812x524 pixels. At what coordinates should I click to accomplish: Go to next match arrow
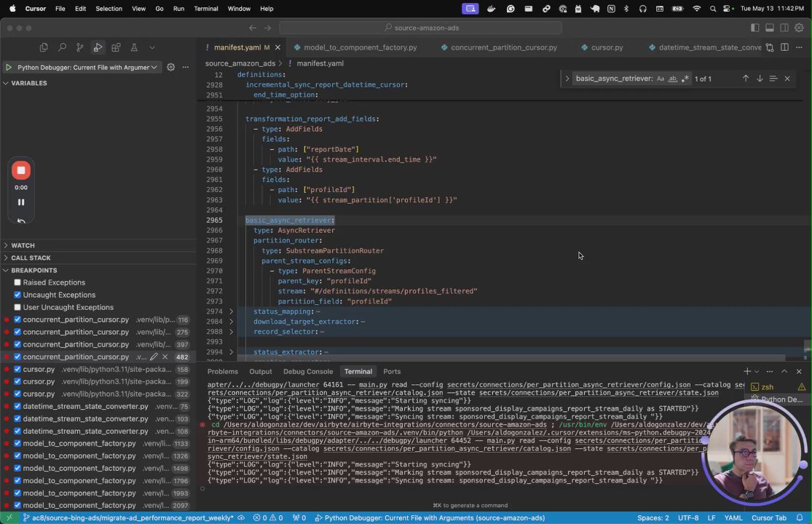point(760,79)
